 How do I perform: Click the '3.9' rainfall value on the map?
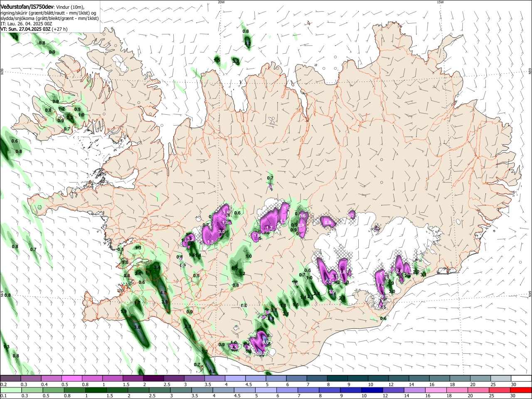click(165, 302)
